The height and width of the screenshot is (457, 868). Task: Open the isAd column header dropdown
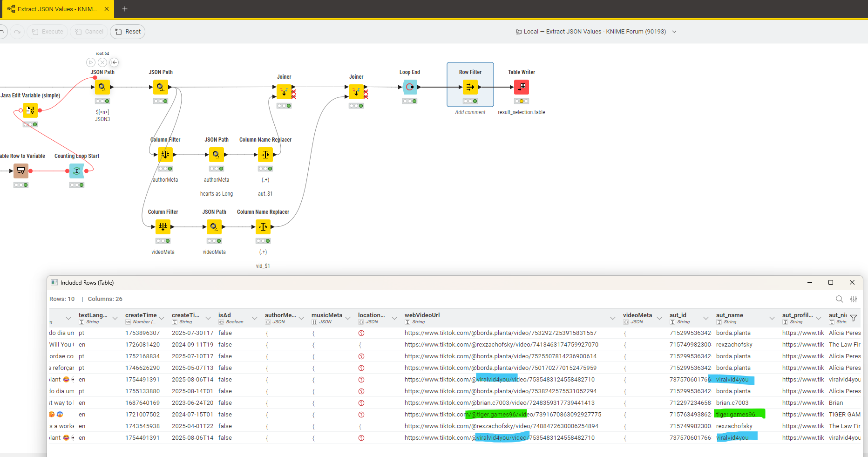click(254, 318)
